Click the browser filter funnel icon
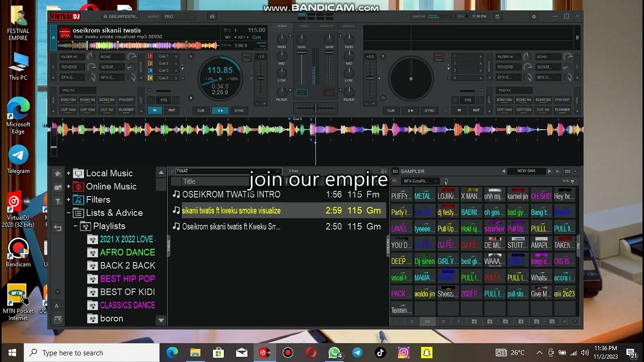Viewport: 644px width, 362px height. click(58, 201)
